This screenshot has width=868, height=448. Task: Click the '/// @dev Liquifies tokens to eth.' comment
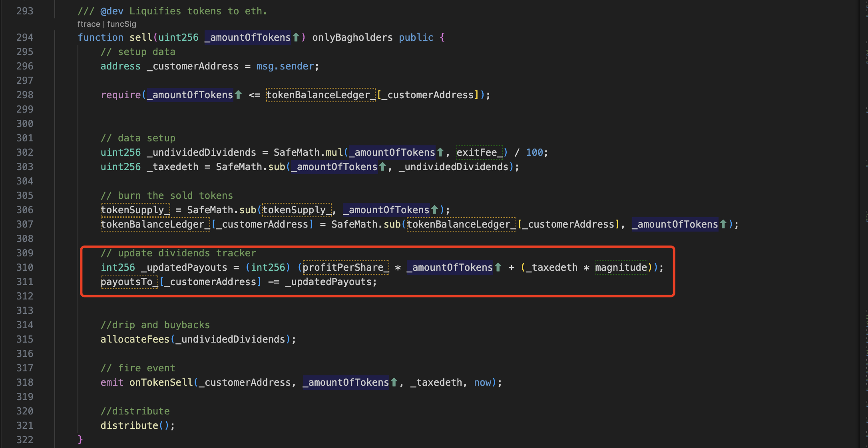click(172, 11)
